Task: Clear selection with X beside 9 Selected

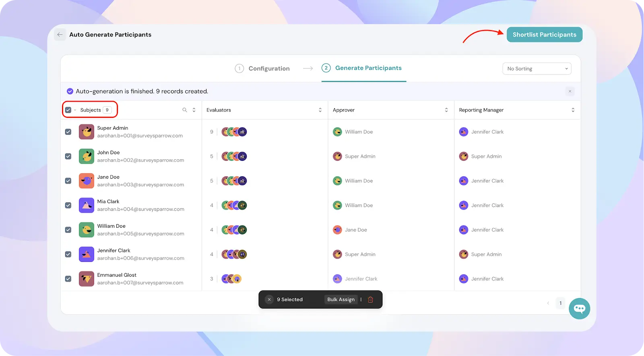Action: [x=269, y=300]
